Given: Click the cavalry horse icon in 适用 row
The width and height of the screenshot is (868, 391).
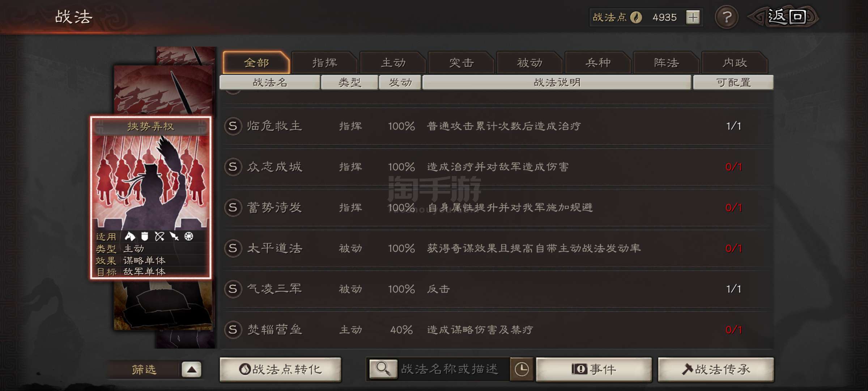Looking at the screenshot, I should tap(130, 236).
